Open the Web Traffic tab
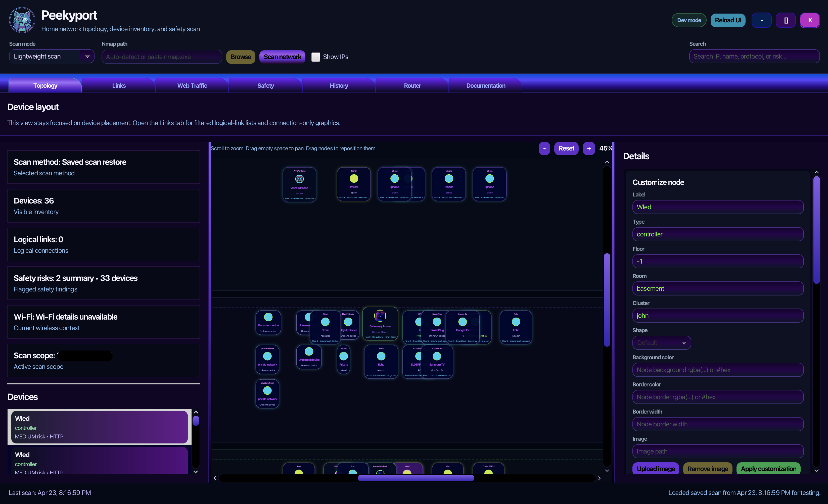Screen dimensions: 828x504 point(192,85)
